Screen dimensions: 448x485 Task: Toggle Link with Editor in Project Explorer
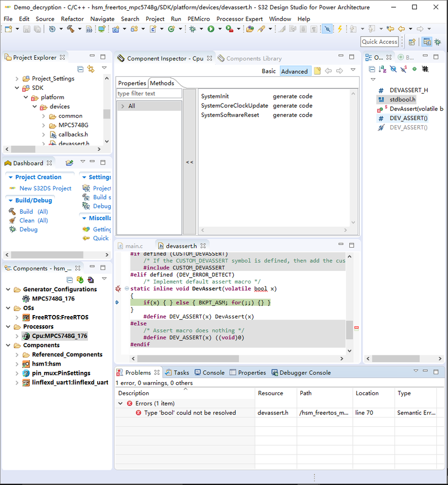click(91, 69)
